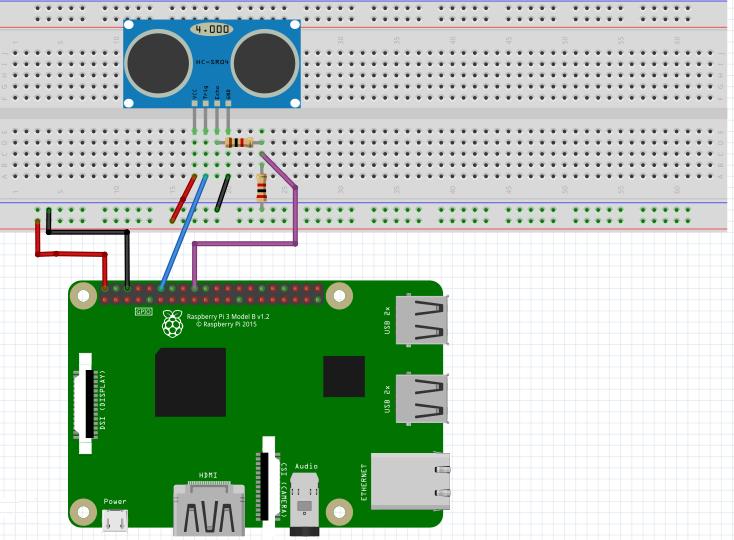Click the Pi's lower-right mounting hole near Audio
The height and width of the screenshot is (540, 734).
click(x=339, y=512)
